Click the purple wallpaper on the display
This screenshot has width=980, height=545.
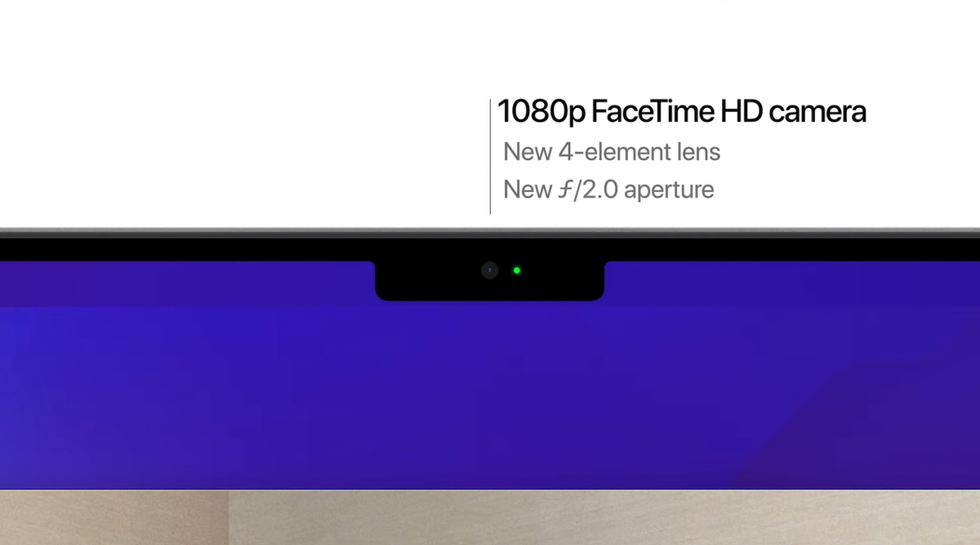coord(490,392)
